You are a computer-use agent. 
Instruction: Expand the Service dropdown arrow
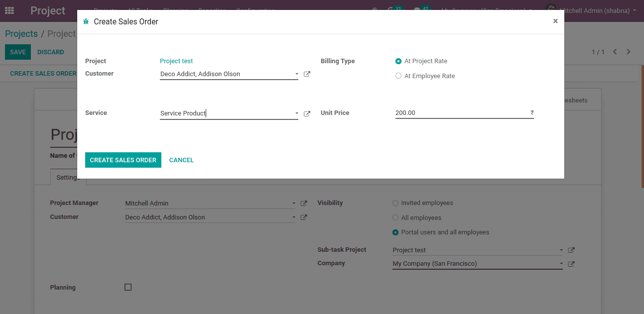click(x=297, y=113)
